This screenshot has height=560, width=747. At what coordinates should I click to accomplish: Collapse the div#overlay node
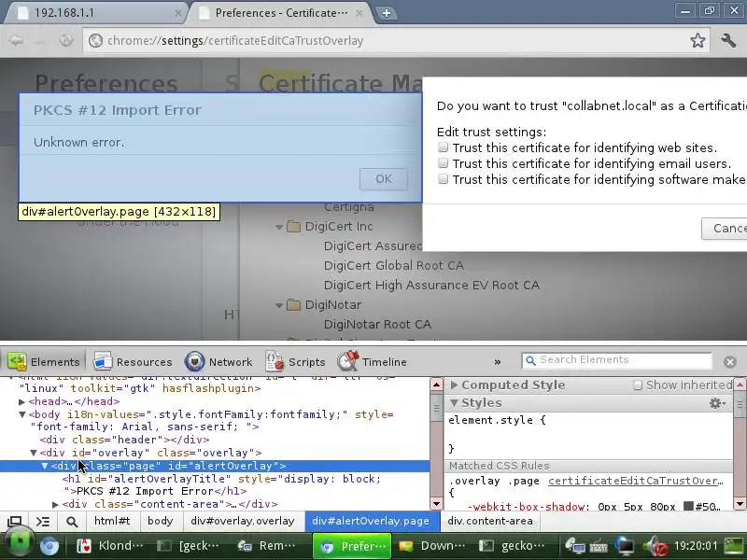pyautogui.click(x=34, y=453)
